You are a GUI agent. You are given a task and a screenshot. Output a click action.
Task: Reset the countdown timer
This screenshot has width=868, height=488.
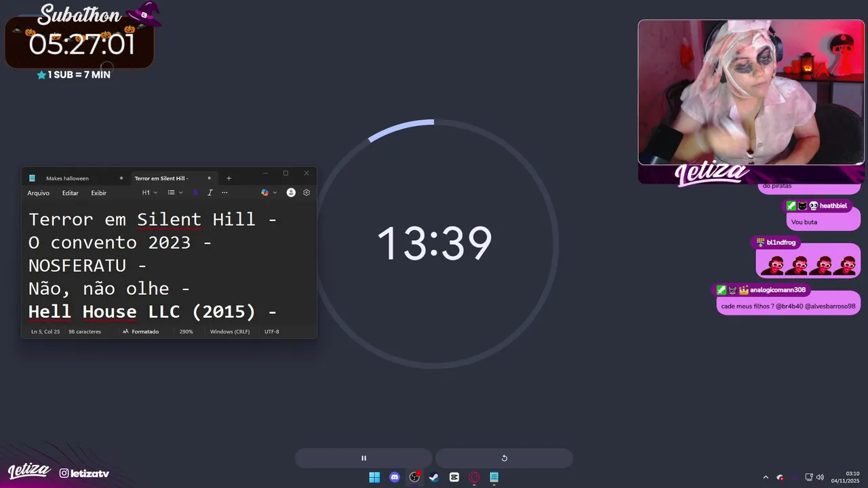[x=504, y=458]
